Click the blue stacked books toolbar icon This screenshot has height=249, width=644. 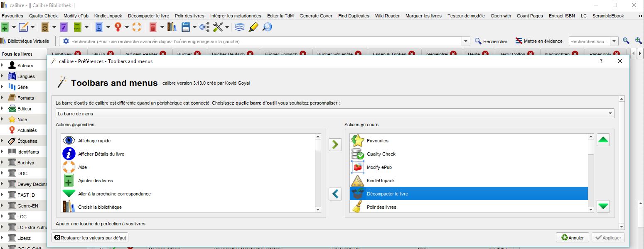click(240, 27)
